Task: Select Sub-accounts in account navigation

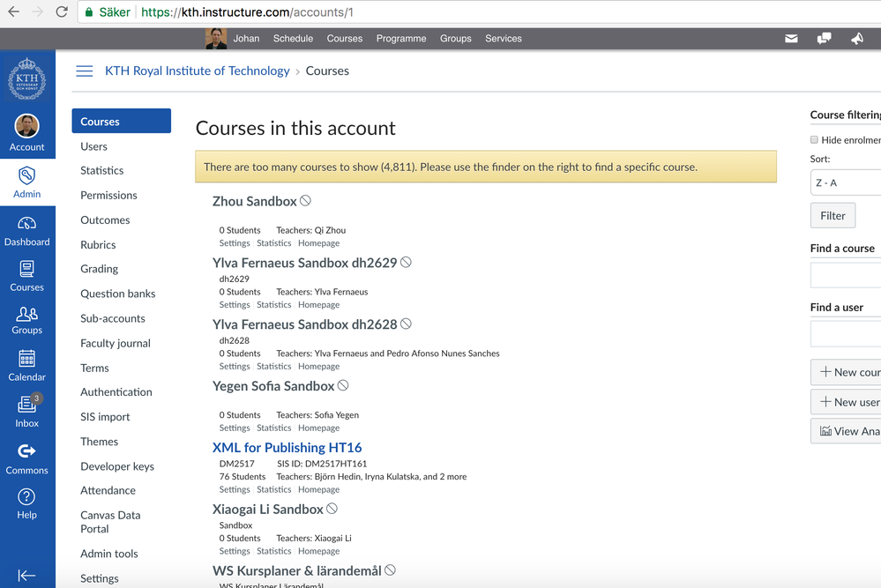Action: click(x=112, y=318)
